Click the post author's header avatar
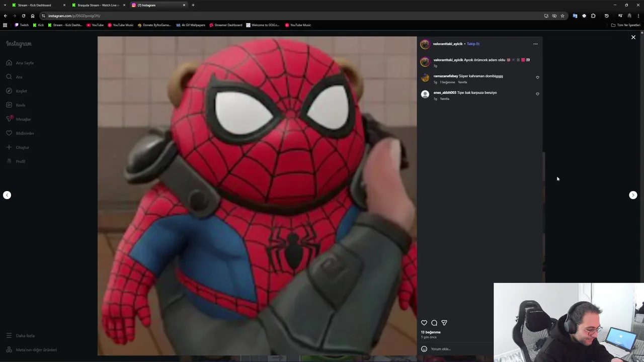Screen dimensions: 644x362 click(x=425, y=44)
